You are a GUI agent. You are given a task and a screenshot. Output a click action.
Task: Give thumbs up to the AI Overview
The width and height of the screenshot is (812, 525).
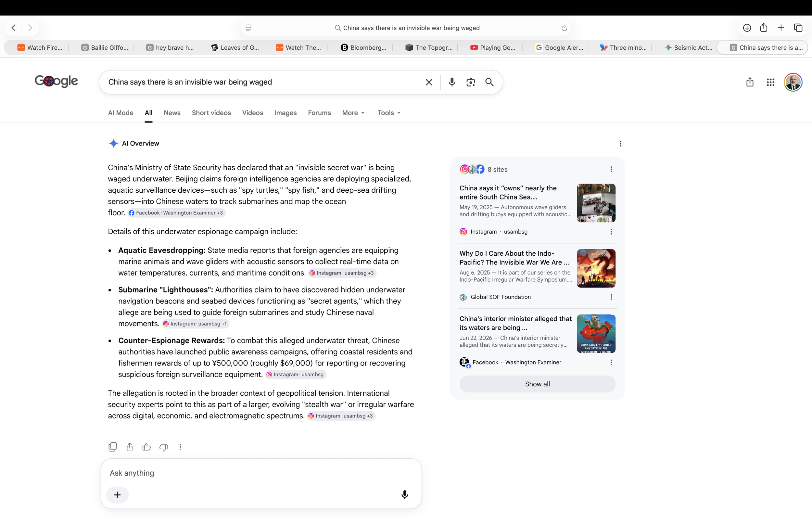pos(146,447)
